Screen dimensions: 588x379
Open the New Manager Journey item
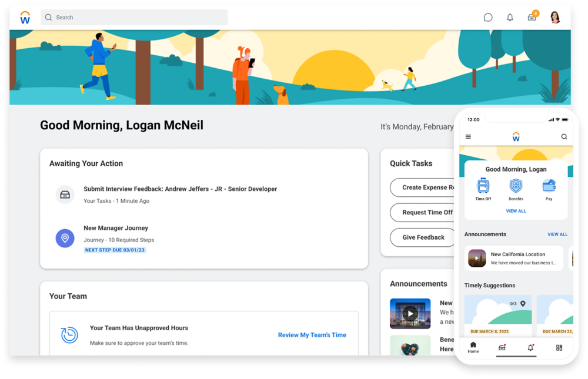(116, 228)
